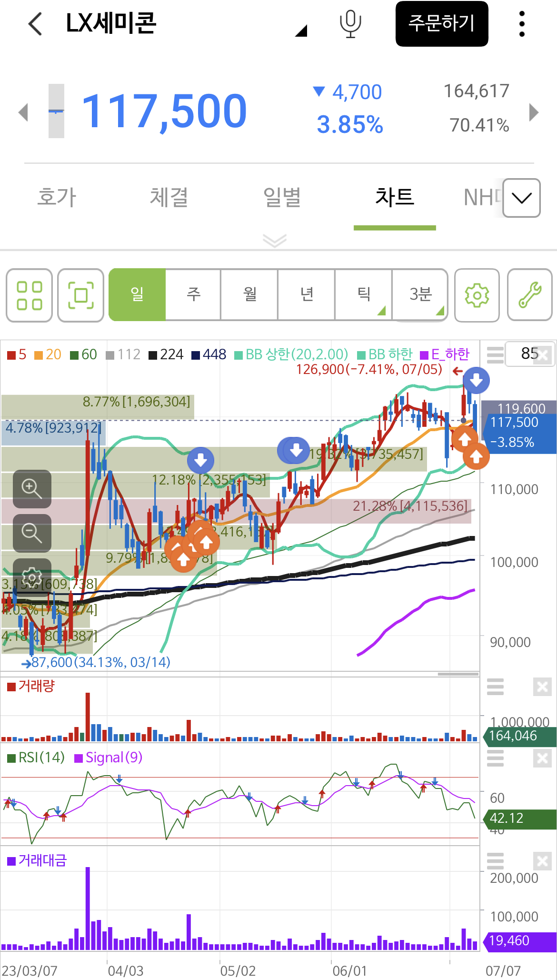Tap the mini candle thumbnail beside price
Screen dimensions: 557x980
coord(56,111)
